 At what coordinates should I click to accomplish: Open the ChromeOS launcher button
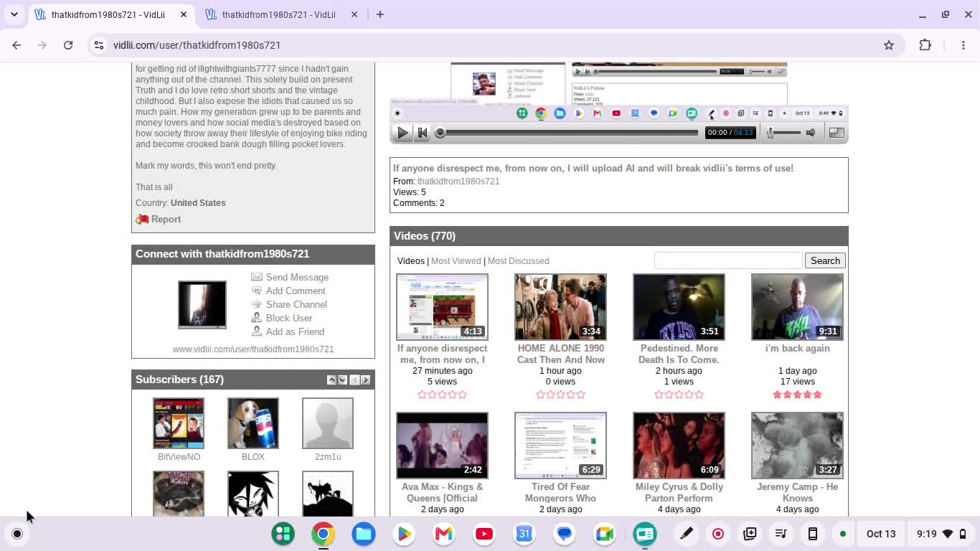point(17,534)
